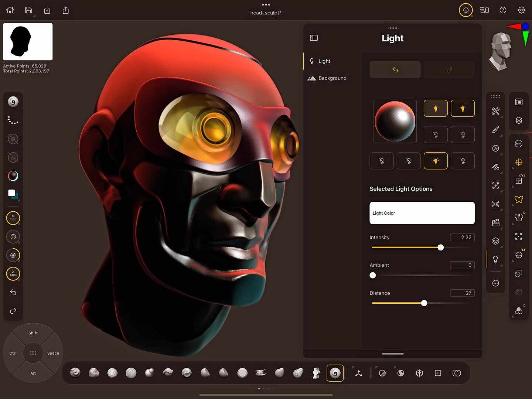
Task: Go to the home screen icon
Action: point(10,10)
